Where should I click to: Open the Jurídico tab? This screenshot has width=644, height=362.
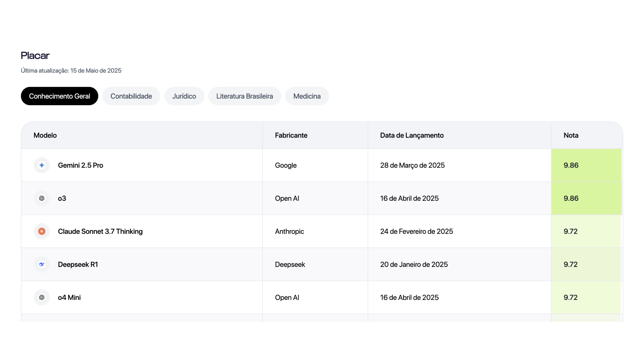[x=184, y=96]
